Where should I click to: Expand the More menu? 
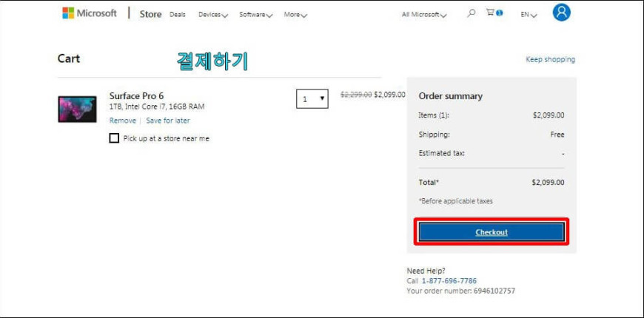coord(295,14)
